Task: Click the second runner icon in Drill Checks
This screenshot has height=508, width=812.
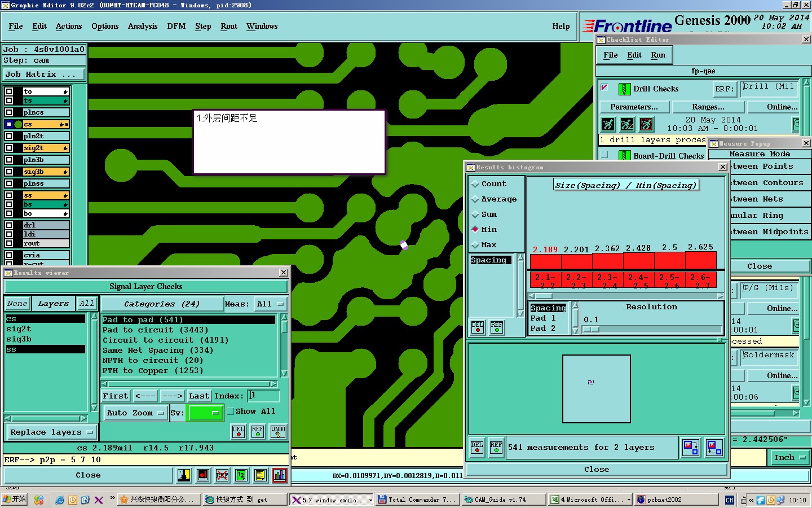Action: 627,124
